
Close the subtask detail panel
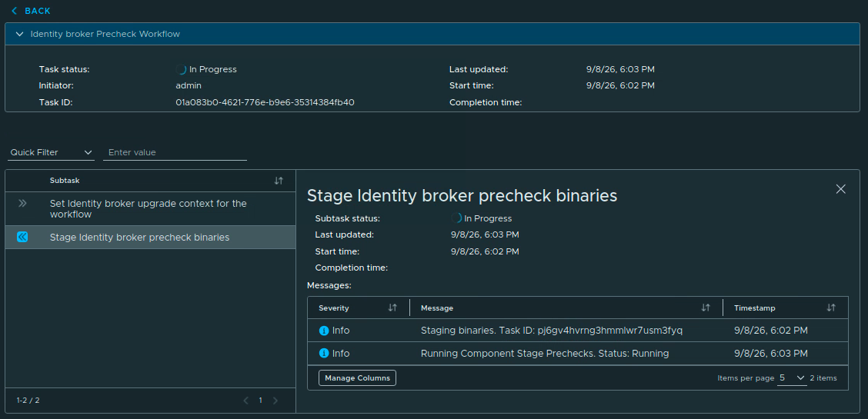click(840, 189)
